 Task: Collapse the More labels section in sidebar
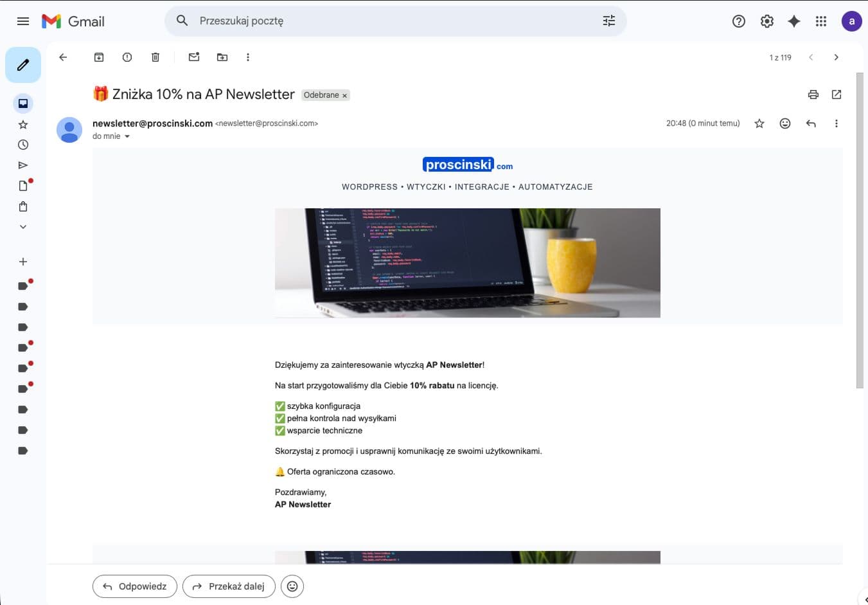pyautogui.click(x=22, y=226)
